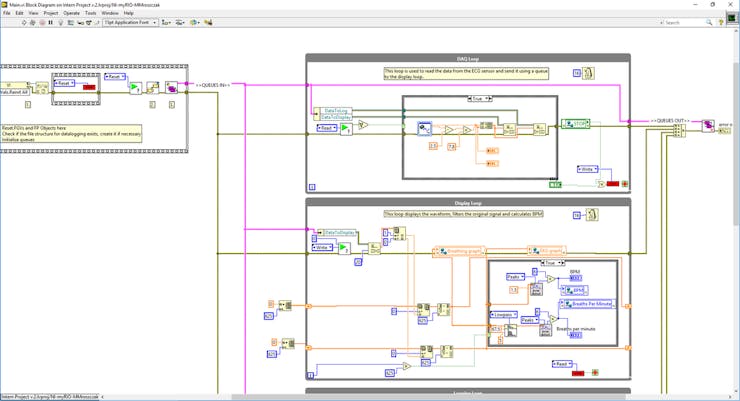This screenshot has height=401, width=740.
Task: Select the ECG graph property node
Action: coord(547,251)
